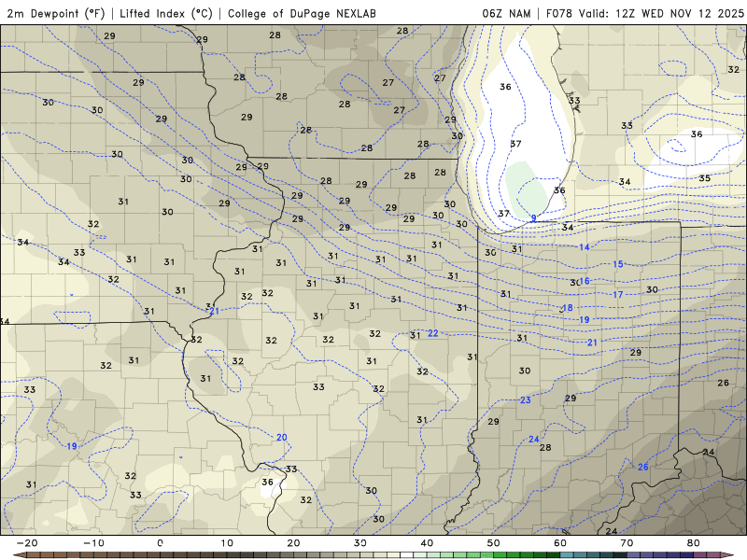Screen dimensions: 747x560
Task: Click the 70 label on the color scale
Action: 627,543
